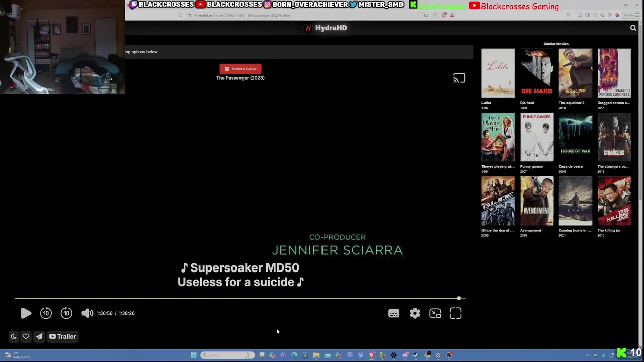Rewind the video 10 seconds
644x362 pixels.
[x=46, y=313]
